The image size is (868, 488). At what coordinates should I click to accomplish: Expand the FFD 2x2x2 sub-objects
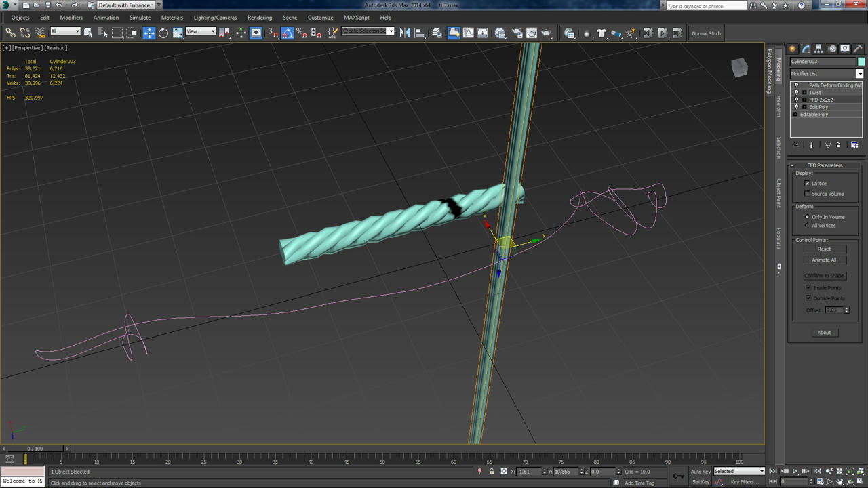pyautogui.click(x=804, y=100)
